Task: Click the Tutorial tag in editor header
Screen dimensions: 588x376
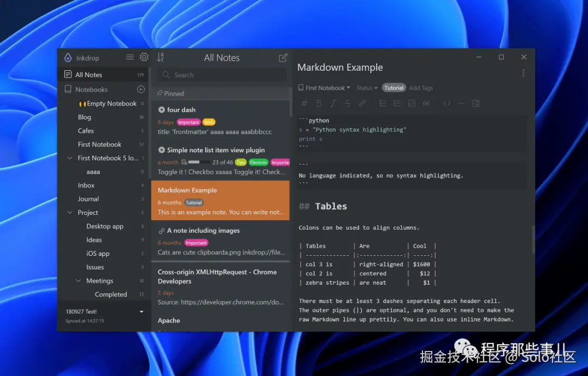Action: (394, 88)
